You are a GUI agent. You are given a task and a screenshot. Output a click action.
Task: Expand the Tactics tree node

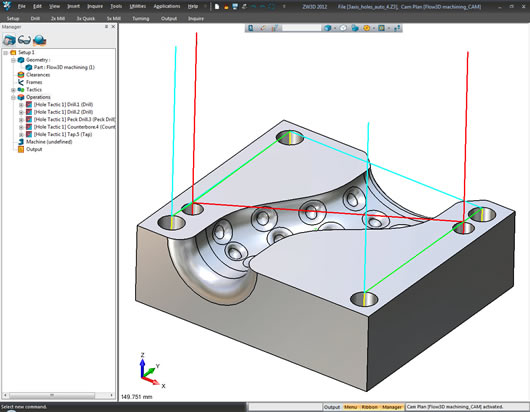[13, 90]
